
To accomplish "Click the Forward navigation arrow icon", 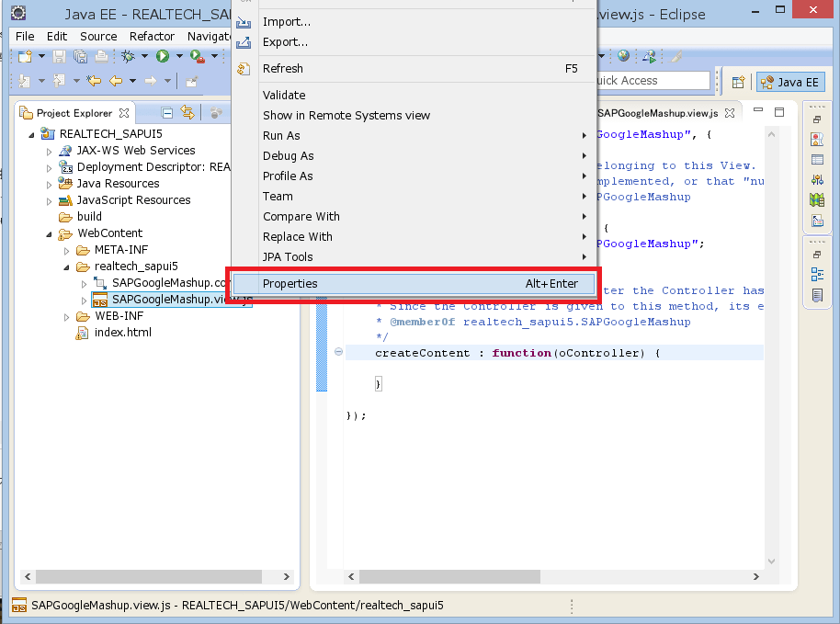I will (x=151, y=81).
